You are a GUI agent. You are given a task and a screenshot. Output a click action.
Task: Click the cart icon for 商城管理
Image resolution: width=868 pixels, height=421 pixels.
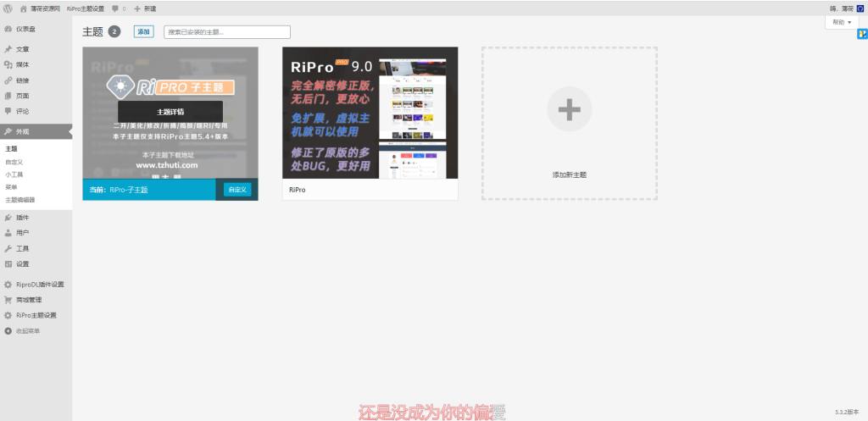[x=8, y=300]
